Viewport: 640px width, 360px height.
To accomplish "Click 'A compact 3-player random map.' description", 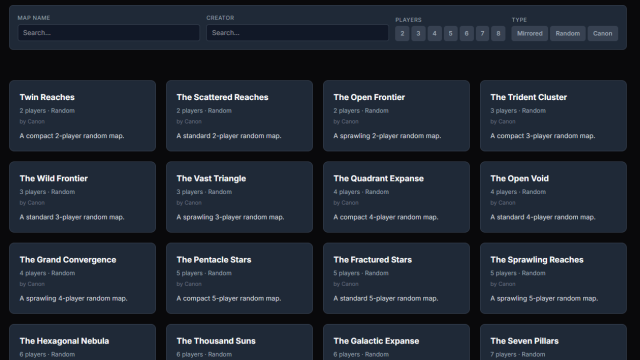I will pyautogui.click(x=542, y=136).
